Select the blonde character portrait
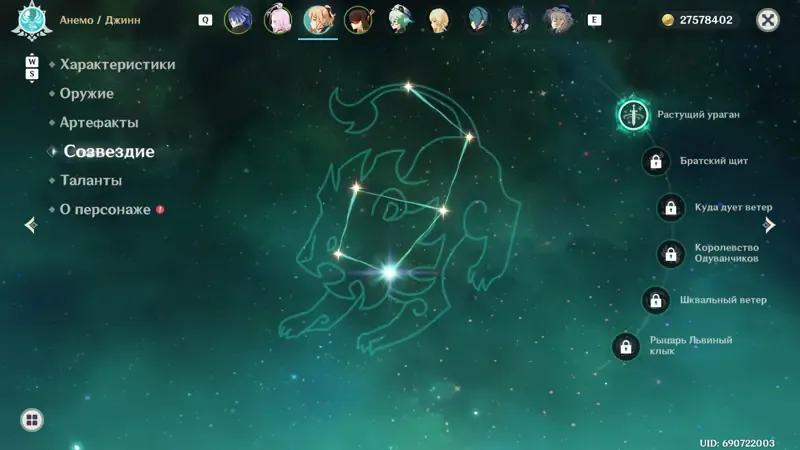The height and width of the screenshot is (450, 800). click(438, 20)
